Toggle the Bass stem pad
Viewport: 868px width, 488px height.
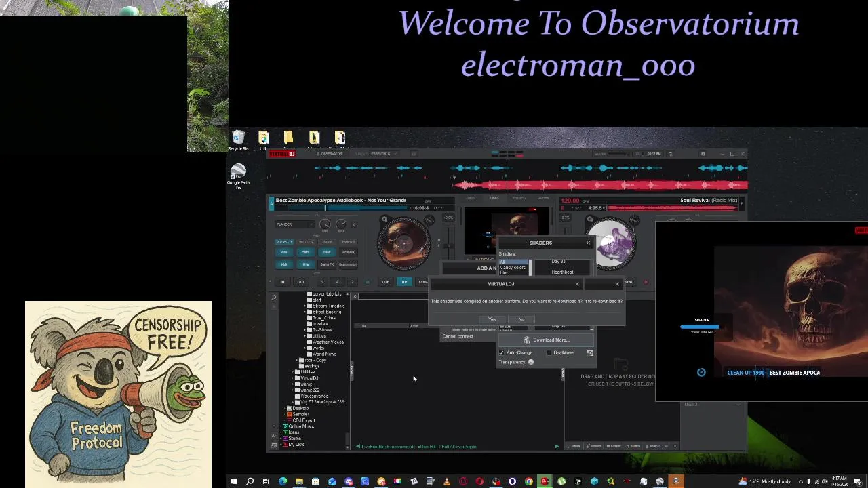(327, 252)
